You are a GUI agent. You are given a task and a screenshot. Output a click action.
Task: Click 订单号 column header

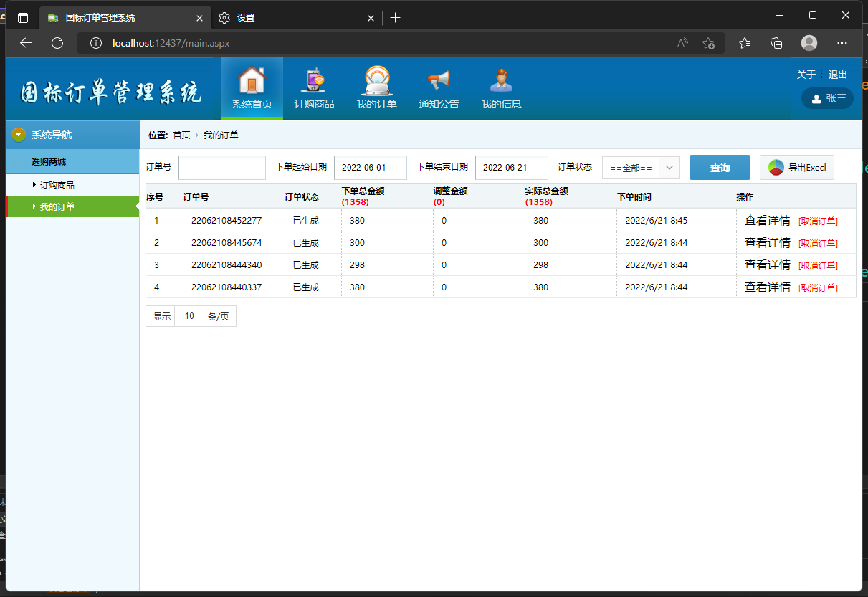pos(196,196)
